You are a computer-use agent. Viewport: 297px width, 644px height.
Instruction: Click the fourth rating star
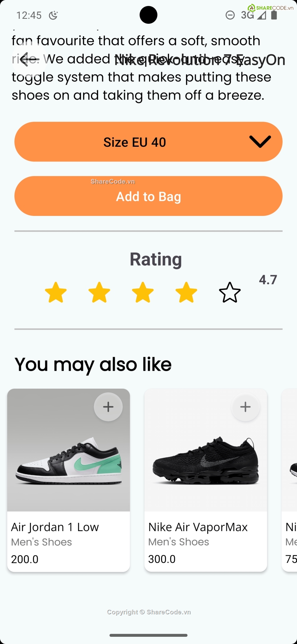click(x=186, y=293)
